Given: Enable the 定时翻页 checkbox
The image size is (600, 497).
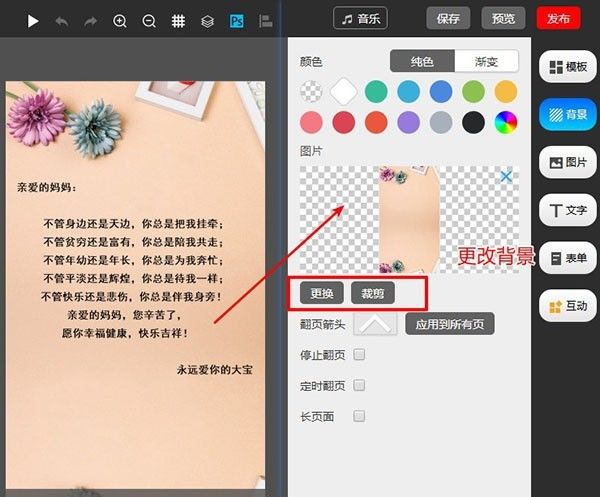Looking at the screenshot, I should click(x=359, y=385).
